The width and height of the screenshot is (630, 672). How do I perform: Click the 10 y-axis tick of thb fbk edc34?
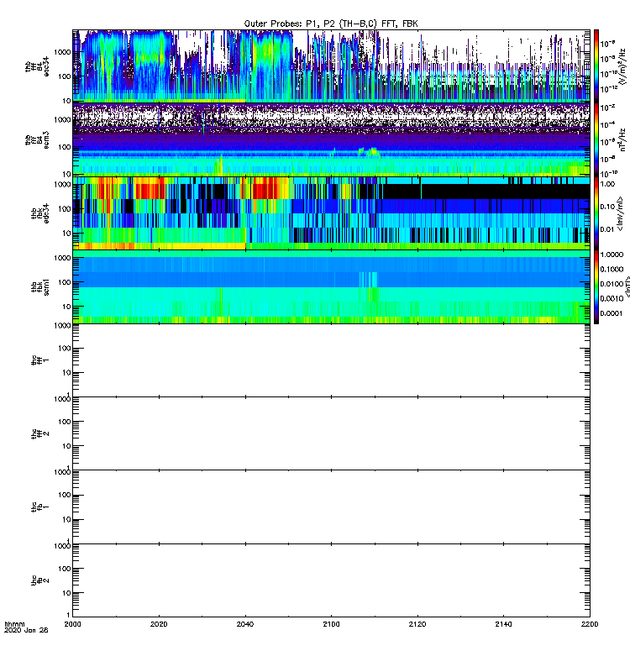[x=67, y=234]
